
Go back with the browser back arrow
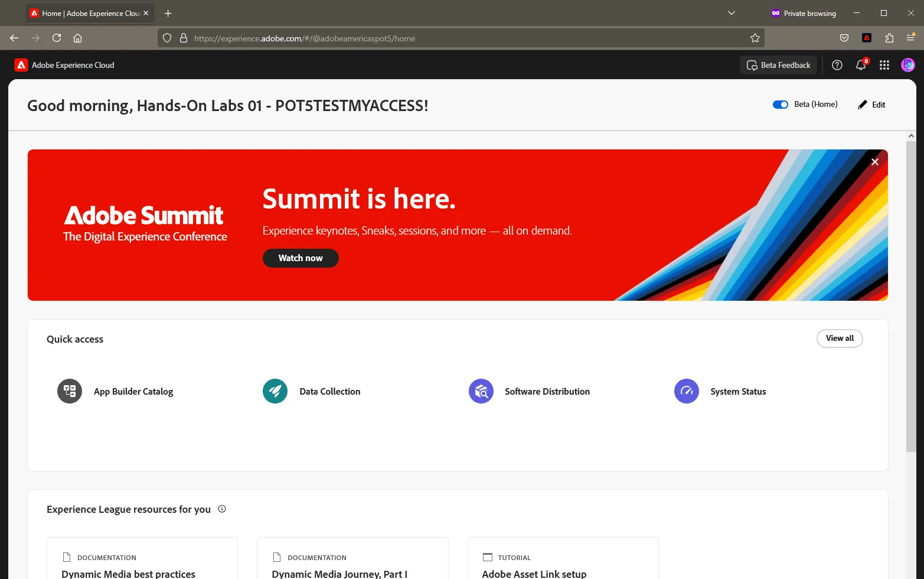tap(14, 38)
